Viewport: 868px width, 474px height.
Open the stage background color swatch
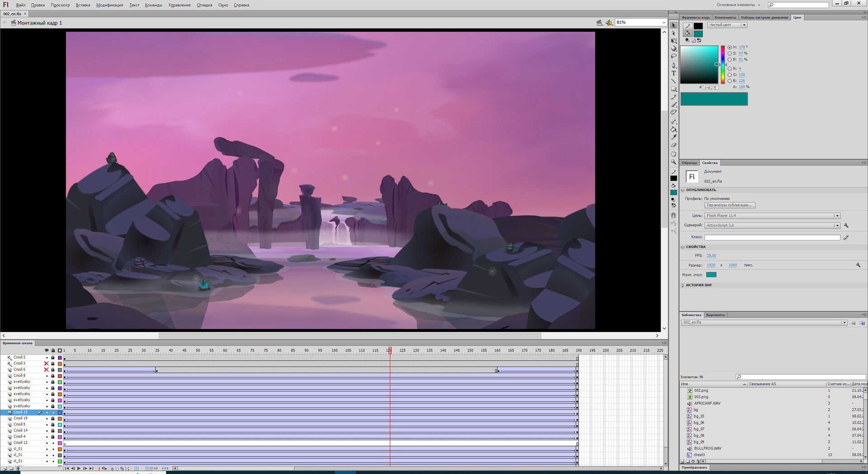(711, 275)
